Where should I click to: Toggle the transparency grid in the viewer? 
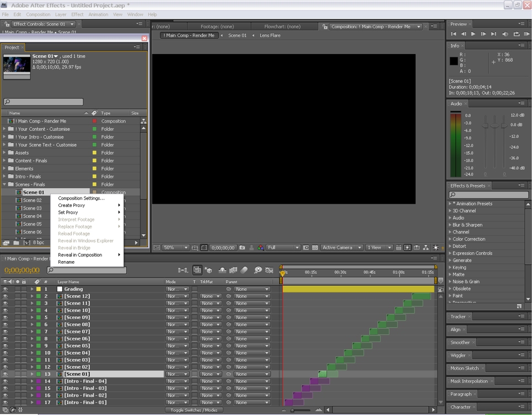click(x=315, y=248)
